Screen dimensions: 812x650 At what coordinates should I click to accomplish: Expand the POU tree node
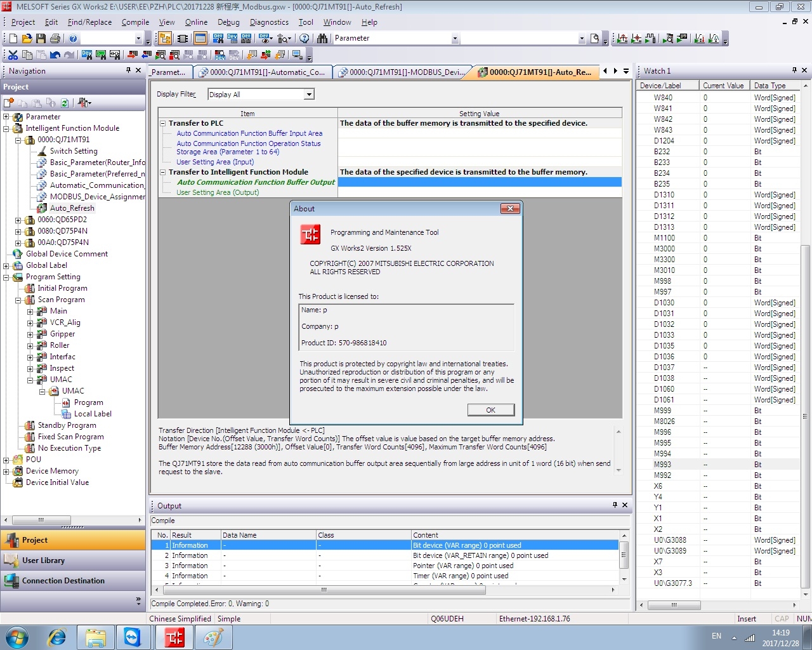[6, 460]
